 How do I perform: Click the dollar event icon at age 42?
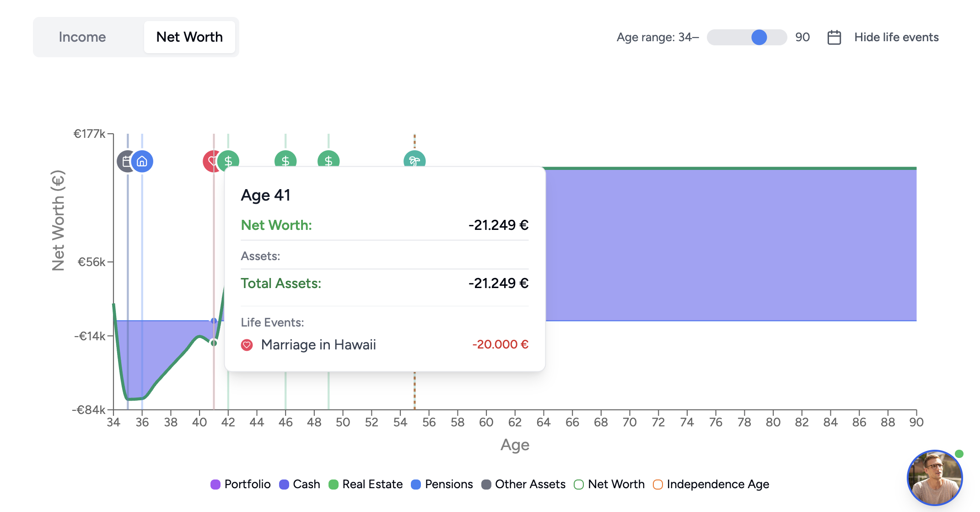coord(230,160)
